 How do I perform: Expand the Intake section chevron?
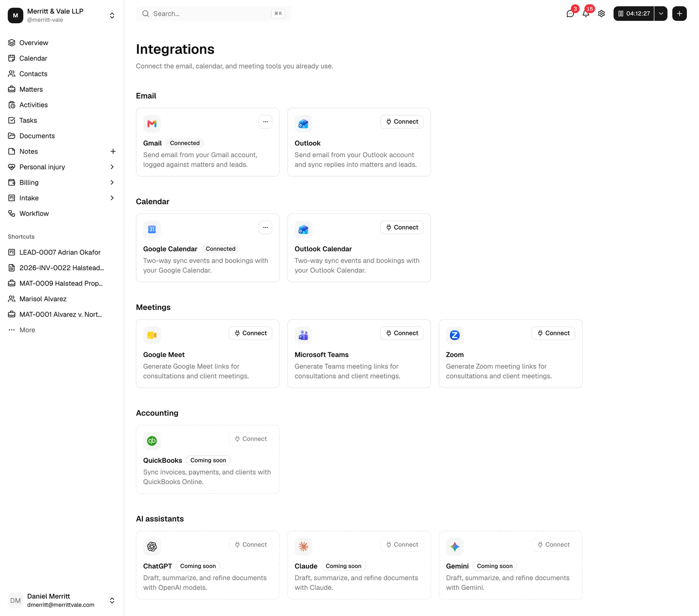click(x=112, y=198)
